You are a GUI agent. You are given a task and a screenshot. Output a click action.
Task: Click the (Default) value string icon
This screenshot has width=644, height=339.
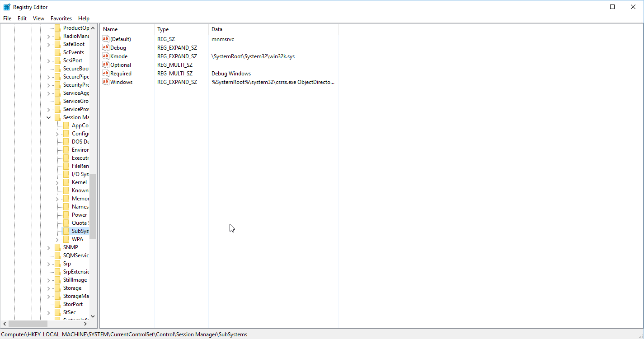click(106, 39)
